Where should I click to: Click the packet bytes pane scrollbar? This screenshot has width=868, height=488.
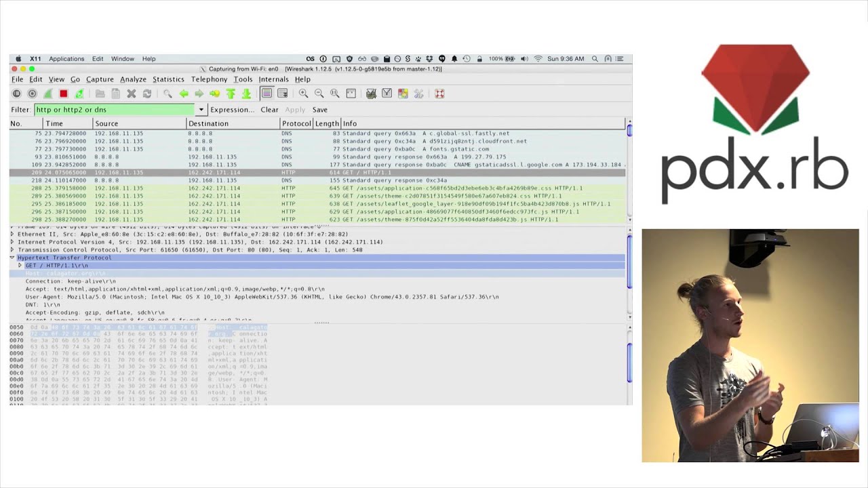pyautogui.click(x=629, y=365)
